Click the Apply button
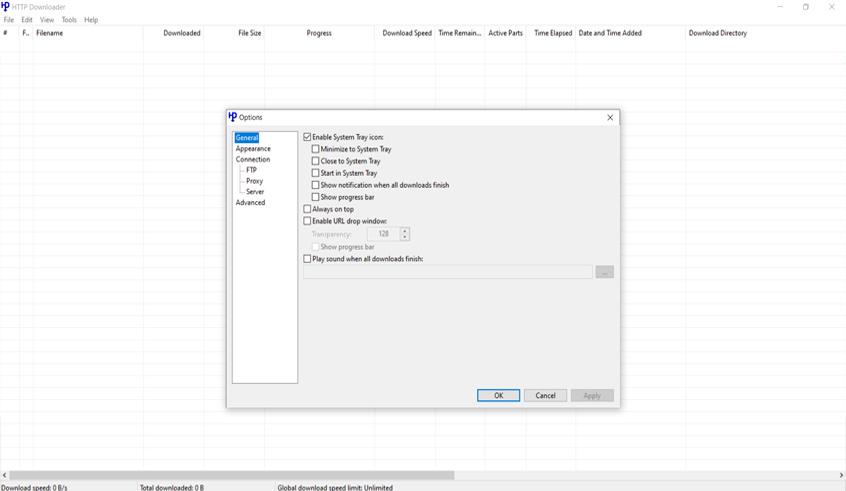 [x=592, y=395]
